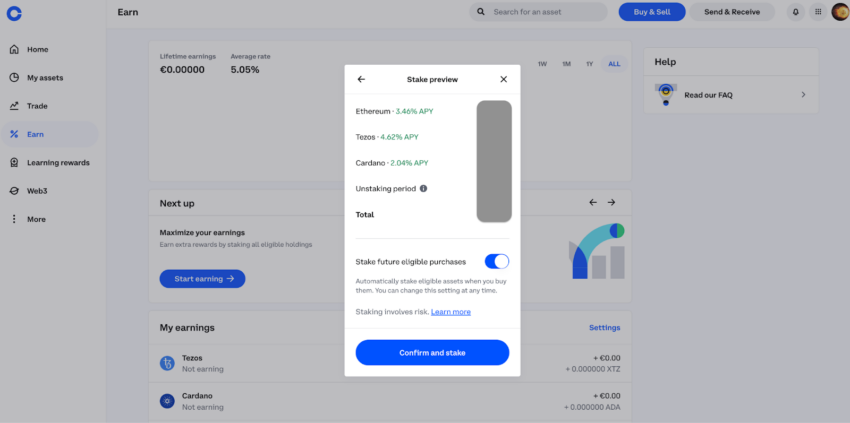
Task: Click the Cardano coin icon
Action: tap(167, 401)
